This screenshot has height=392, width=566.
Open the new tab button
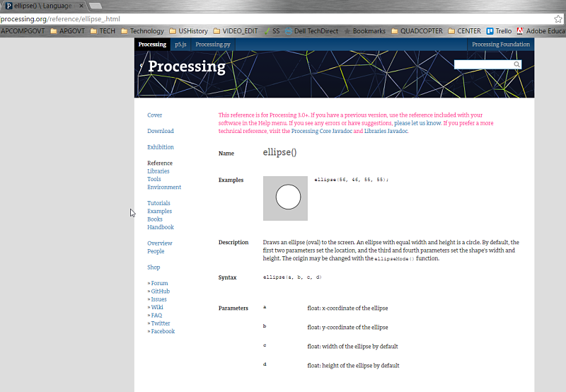[x=95, y=6]
